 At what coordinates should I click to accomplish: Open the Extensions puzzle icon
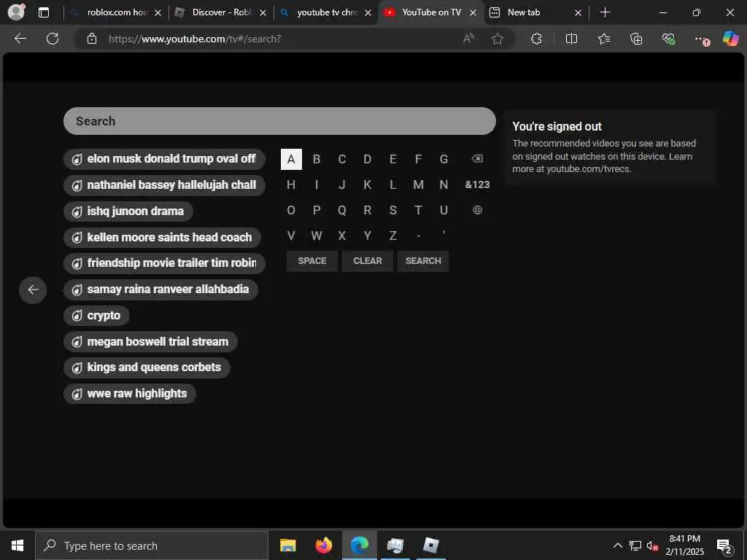coord(536,39)
